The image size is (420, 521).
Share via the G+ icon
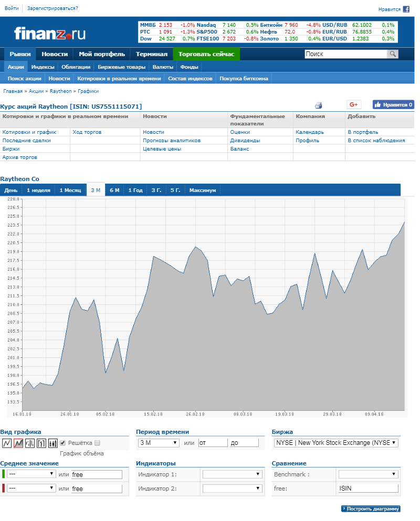tap(354, 104)
